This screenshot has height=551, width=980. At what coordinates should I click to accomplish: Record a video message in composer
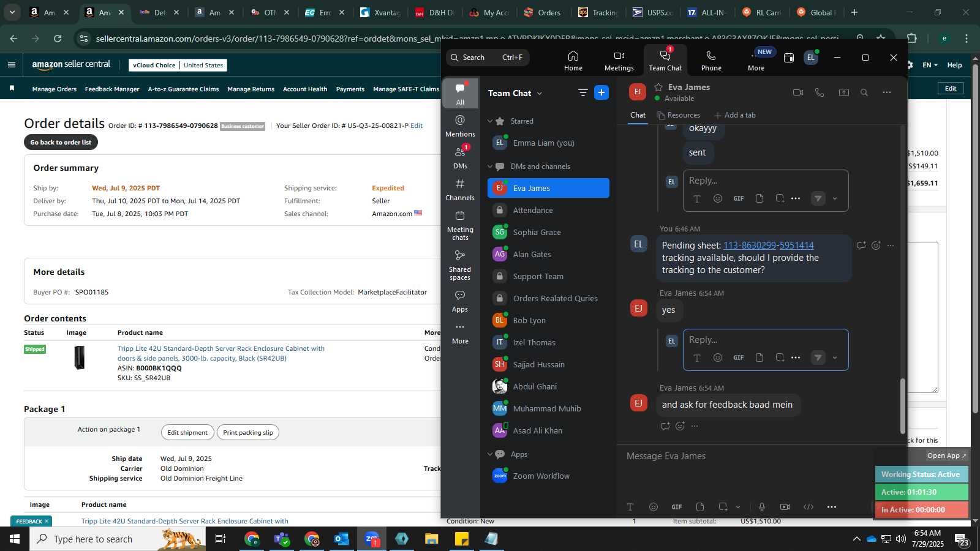pos(785,507)
